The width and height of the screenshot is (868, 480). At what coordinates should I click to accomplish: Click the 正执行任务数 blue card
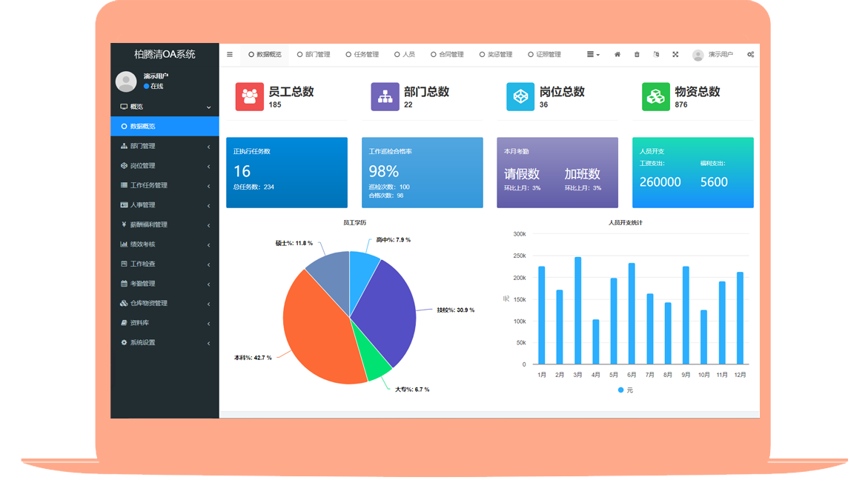287,173
